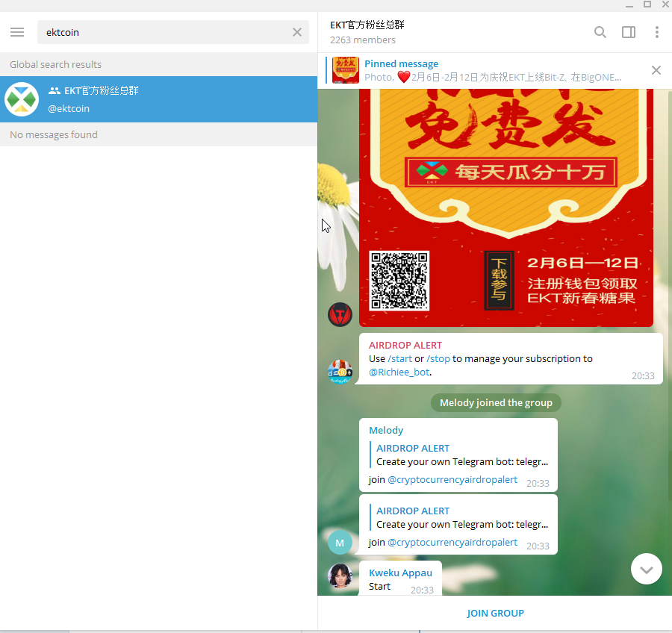Viewport: 672px width, 633px height.
Task: Open the second @cryptocurrencyairdropalert link
Action: tap(452, 542)
